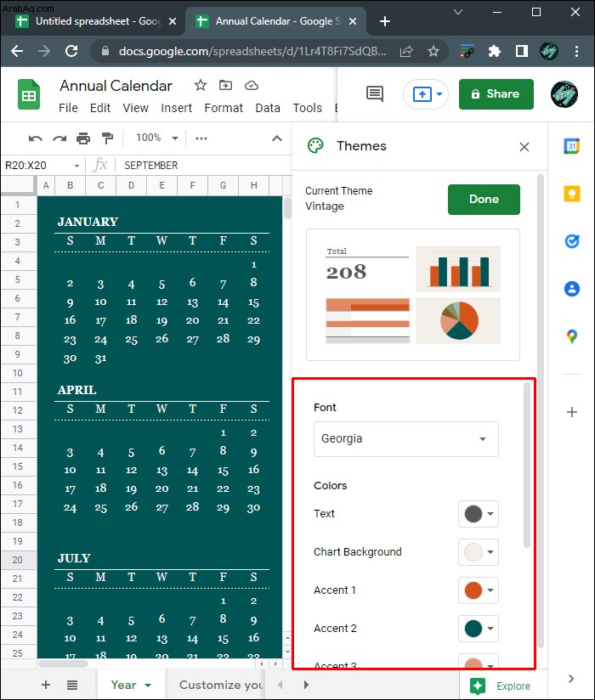Open Chrome three-dot menu

[576, 51]
